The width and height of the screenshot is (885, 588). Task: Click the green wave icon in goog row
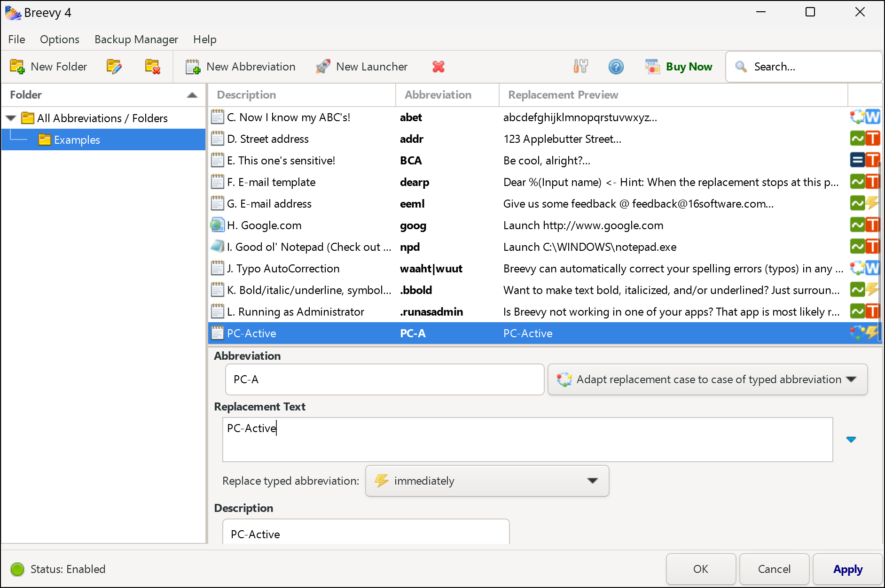pyautogui.click(x=857, y=225)
